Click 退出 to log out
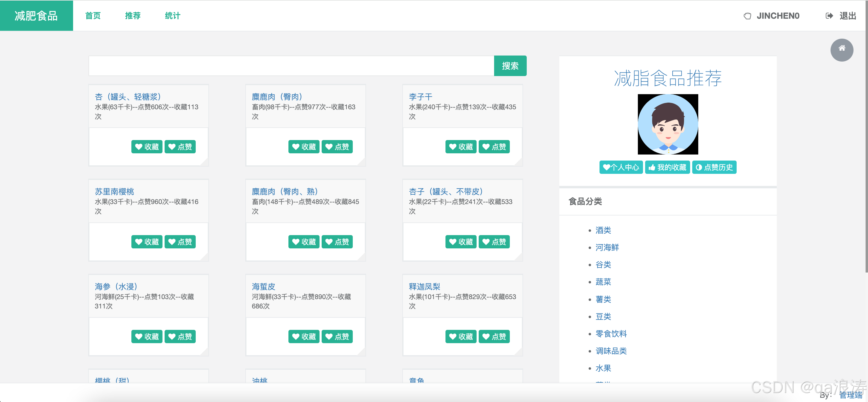The height and width of the screenshot is (402, 868). 847,16
